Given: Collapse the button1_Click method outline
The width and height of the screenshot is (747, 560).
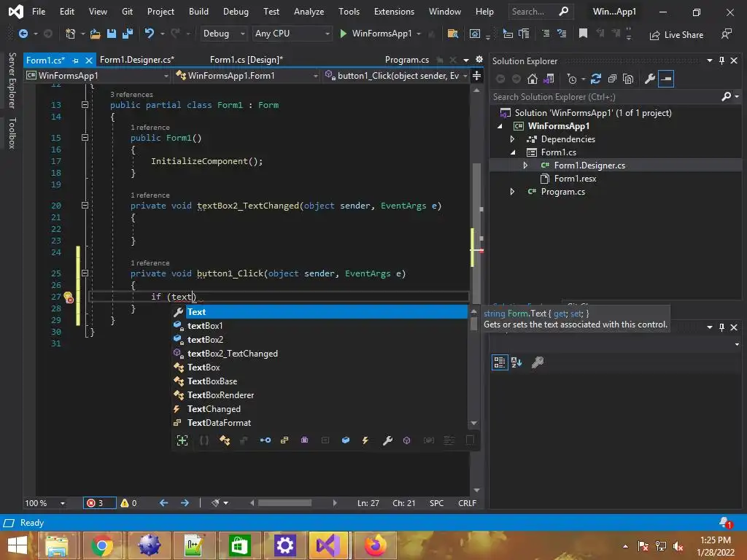Looking at the screenshot, I should coord(85,273).
